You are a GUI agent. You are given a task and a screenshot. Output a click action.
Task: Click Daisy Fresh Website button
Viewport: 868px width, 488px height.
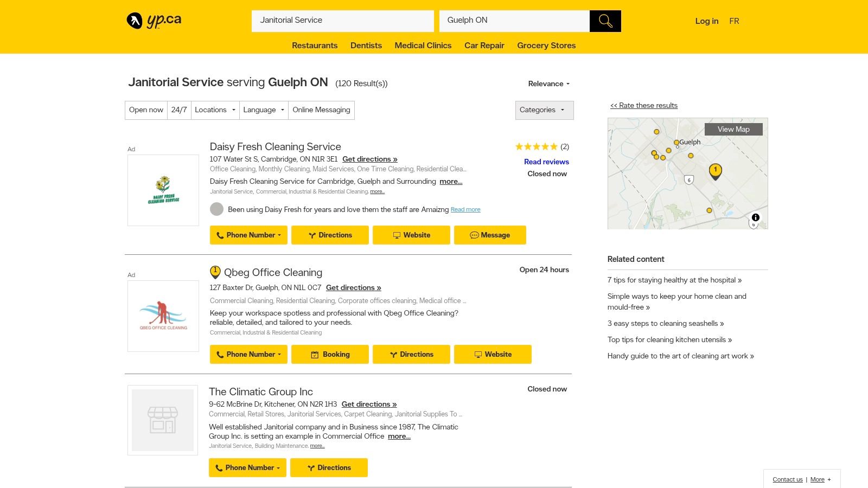click(x=411, y=235)
